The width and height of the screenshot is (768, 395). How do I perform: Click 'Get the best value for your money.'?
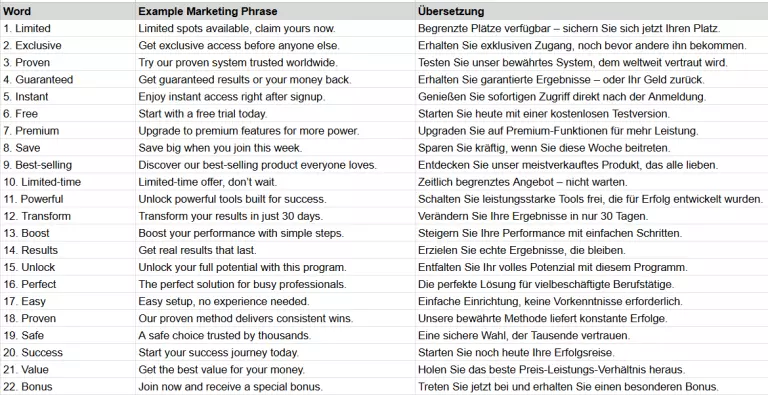pyautogui.click(x=275, y=369)
